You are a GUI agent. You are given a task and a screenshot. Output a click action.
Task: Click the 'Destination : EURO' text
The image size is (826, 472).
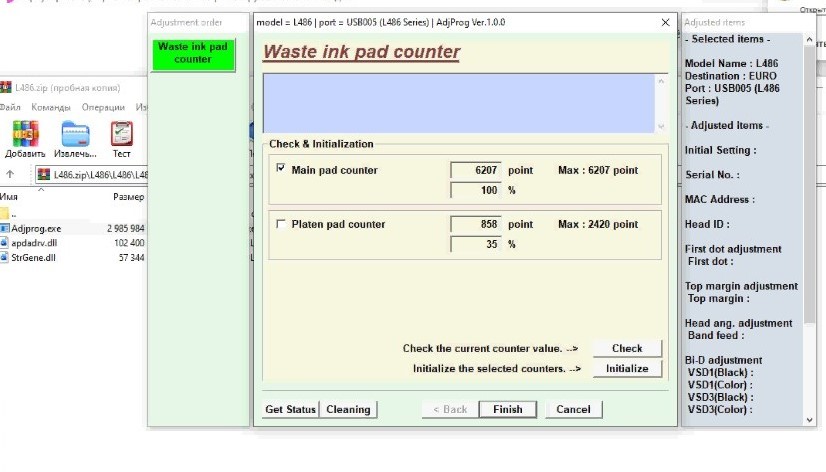[x=731, y=76]
